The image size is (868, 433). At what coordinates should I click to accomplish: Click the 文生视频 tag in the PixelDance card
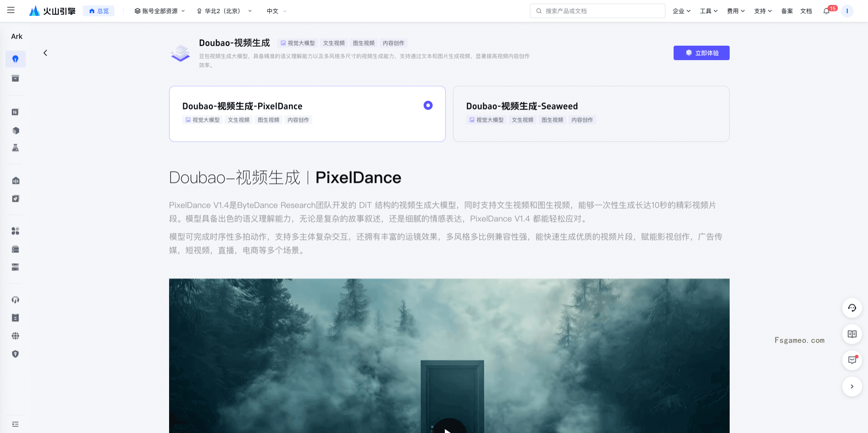click(238, 120)
